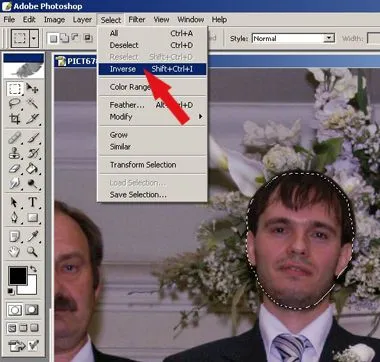Select the Magic Wand tool

[x=33, y=104]
